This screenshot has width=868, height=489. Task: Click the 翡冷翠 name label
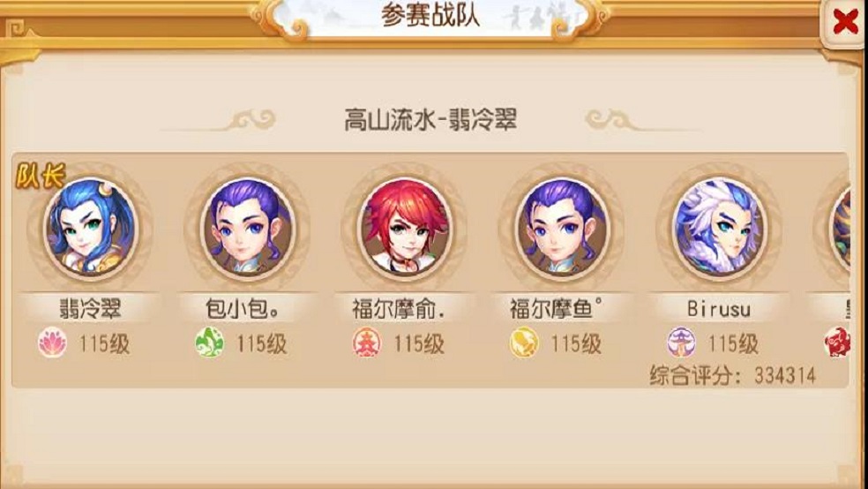click(90, 309)
